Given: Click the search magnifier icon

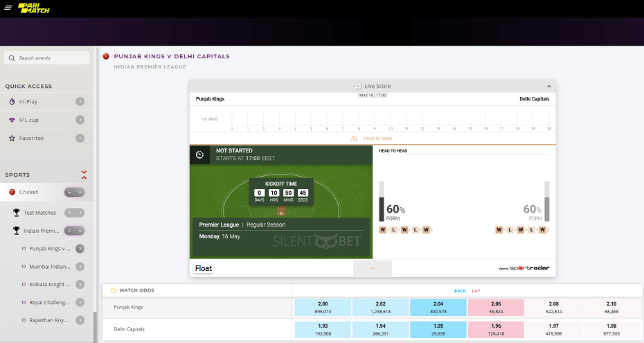Looking at the screenshot, I should click(12, 58).
